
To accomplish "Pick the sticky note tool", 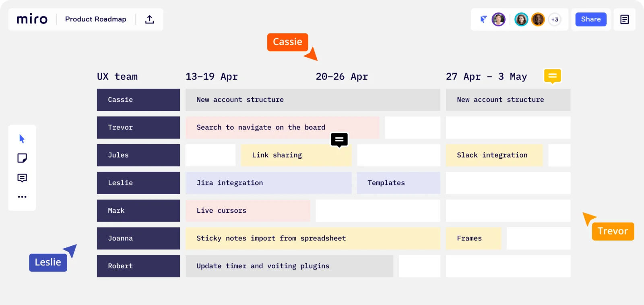I will (22, 158).
